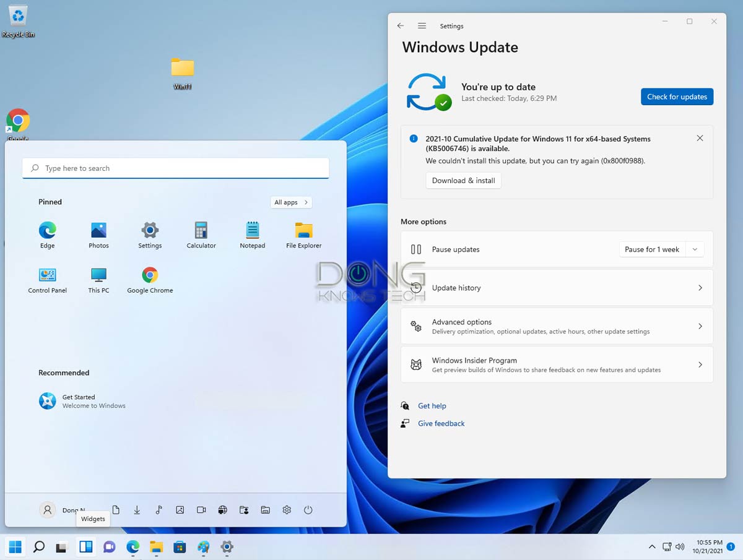743x560 pixels.
Task: Open the Windows Insider Program row
Action: point(557,364)
